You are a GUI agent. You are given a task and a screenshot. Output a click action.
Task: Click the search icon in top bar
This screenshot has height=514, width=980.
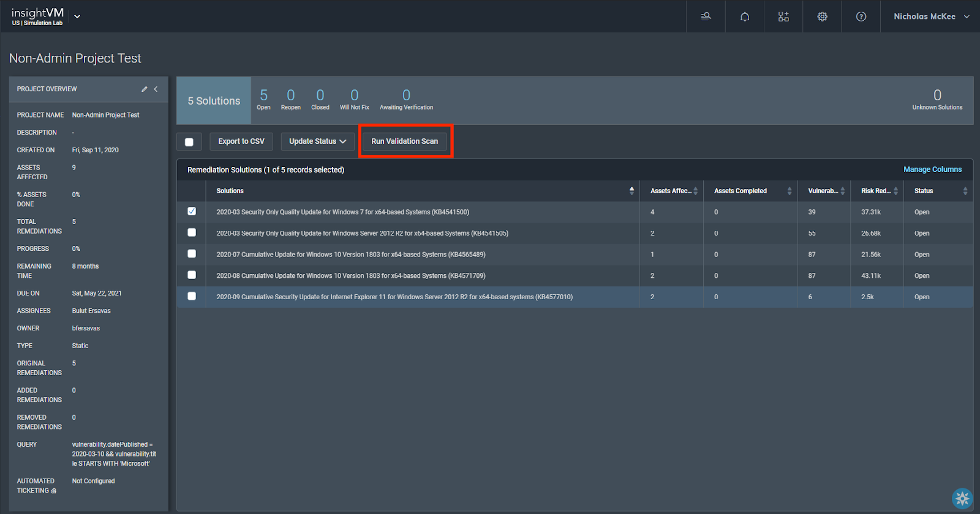click(706, 17)
